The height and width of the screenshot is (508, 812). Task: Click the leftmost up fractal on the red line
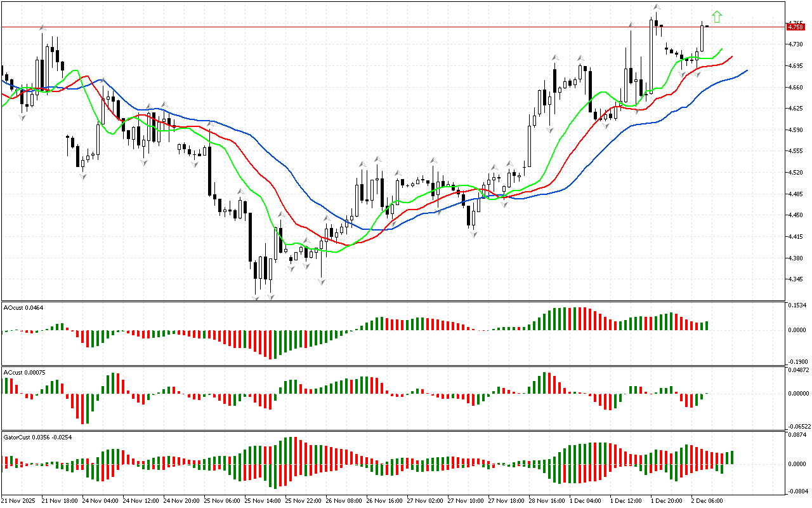[43, 27]
